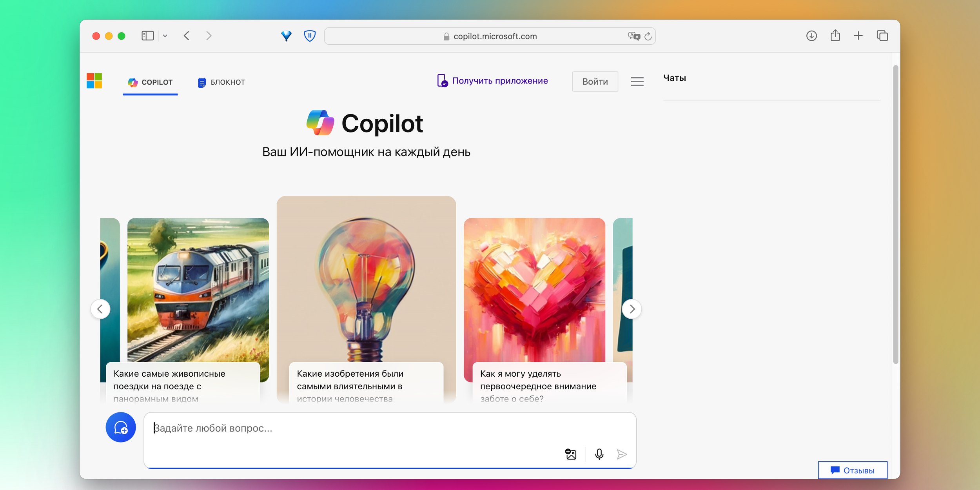Click the copilot.microsoft.com address bar
The image size is (980, 490).
(490, 36)
